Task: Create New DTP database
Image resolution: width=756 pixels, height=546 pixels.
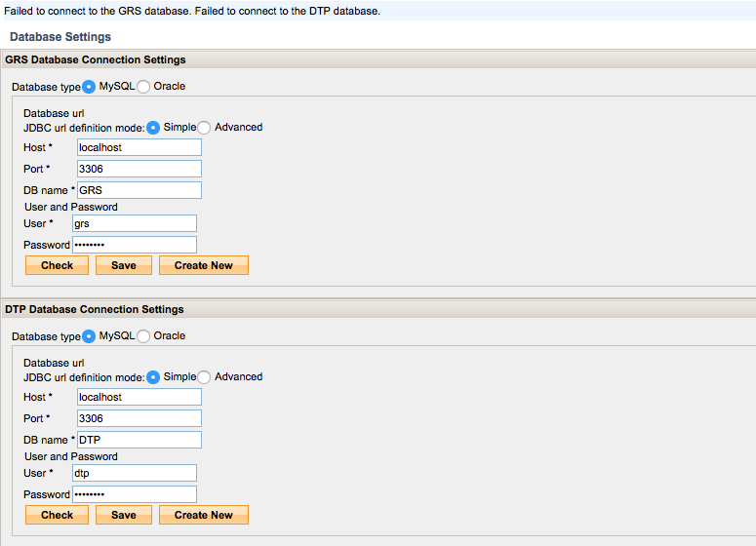Action: click(x=204, y=515)
